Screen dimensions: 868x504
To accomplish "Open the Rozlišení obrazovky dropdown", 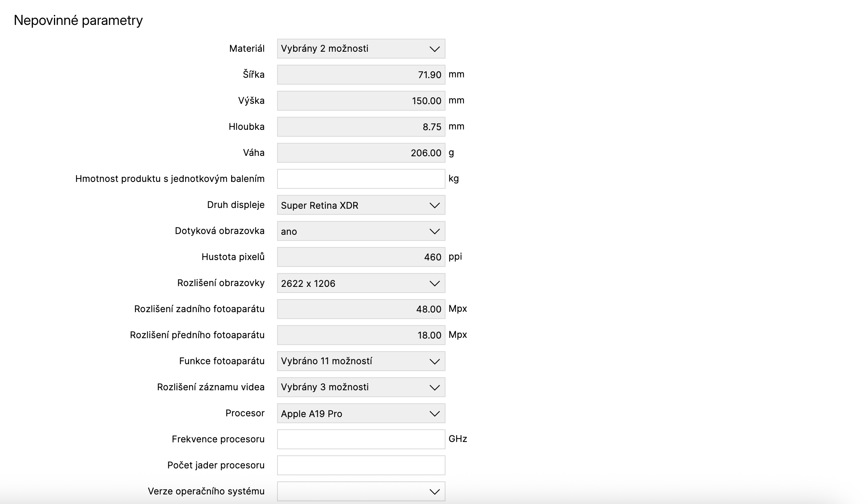I will coord(361,283).
